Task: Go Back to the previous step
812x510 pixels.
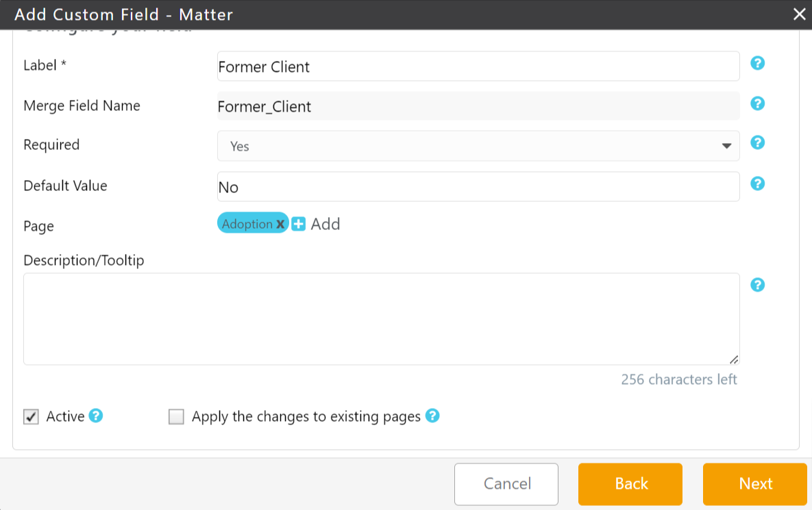Action: coord(630,484)
